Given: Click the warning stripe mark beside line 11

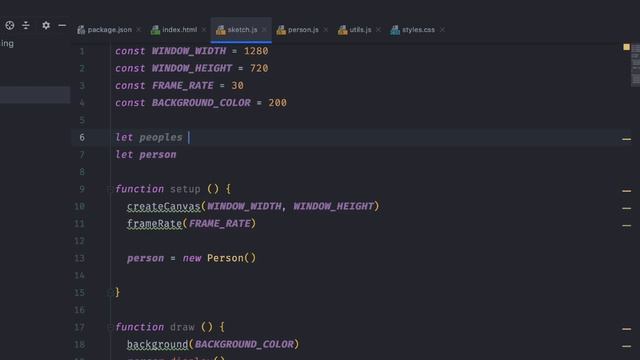Looking at the screenshot, I should [627, 225].
